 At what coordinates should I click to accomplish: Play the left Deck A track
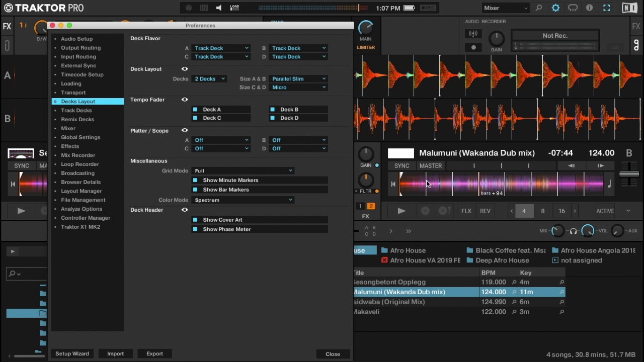coord(21,211)
